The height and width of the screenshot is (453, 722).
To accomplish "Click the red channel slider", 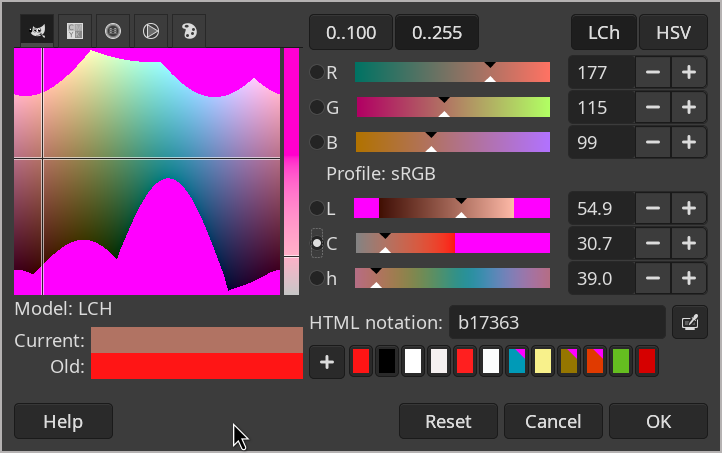I will tap(453, 72).
